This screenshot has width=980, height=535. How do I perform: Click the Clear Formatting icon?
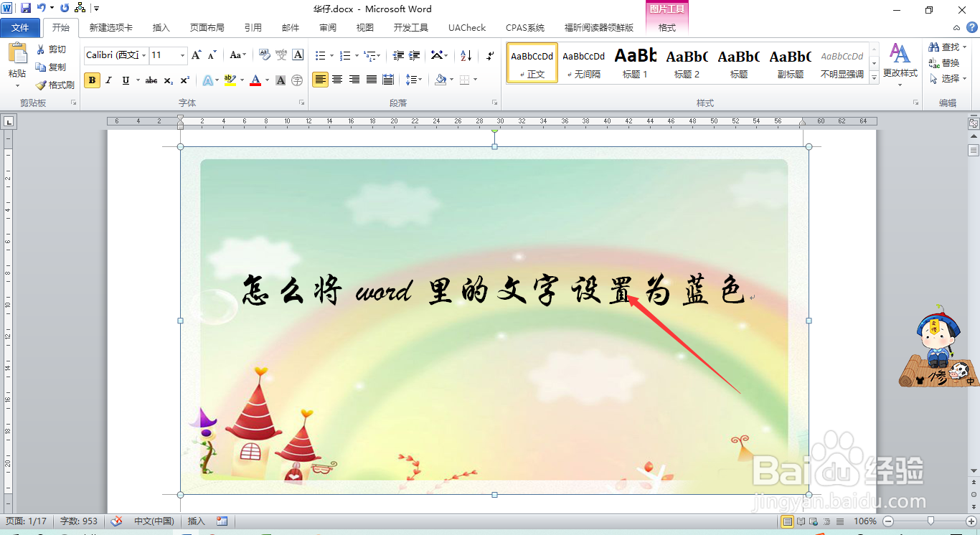tap(264, 55)
